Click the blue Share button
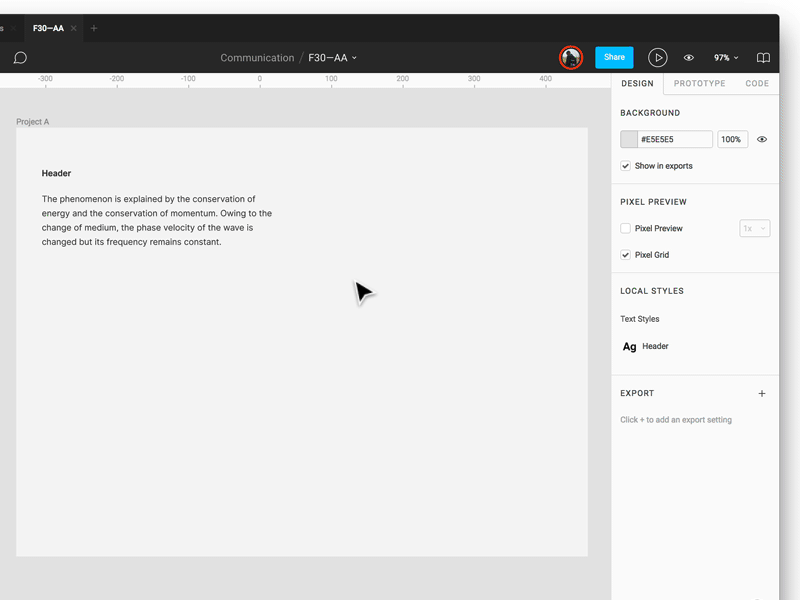The height and width of the screenshot is (600, 800). (614, 58)
